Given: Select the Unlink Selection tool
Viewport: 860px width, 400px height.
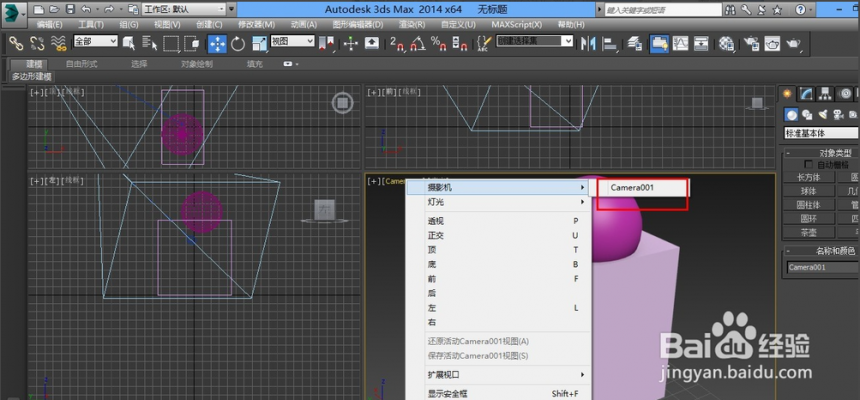Looking at the screenshot, I should pyautogui.click(x=37, y=43).
